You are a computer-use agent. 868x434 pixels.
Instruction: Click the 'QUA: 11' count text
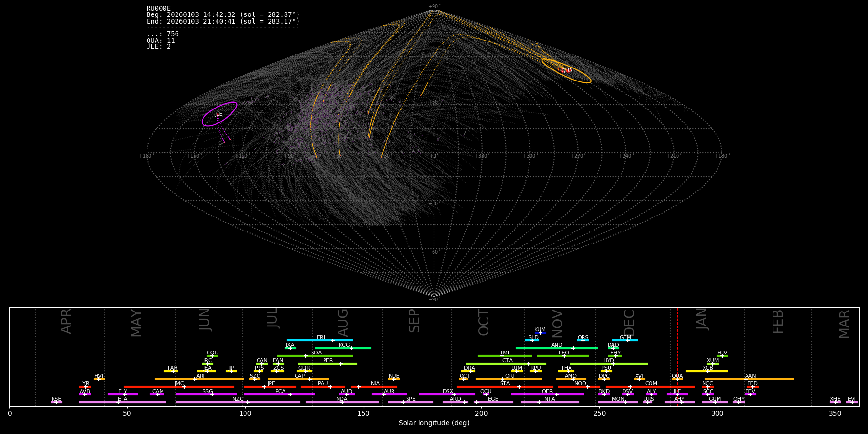161,41
